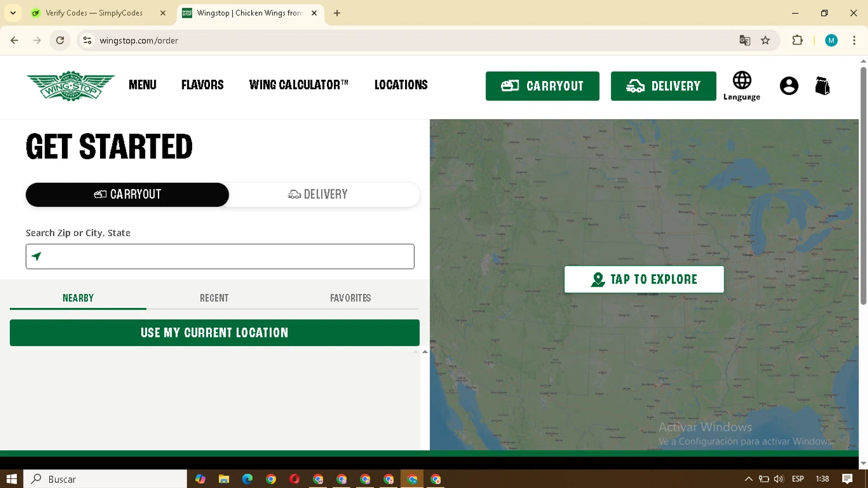Click the taskbar clock 1:38
This screenshot has height=488, width=868.
pos(822,479)
